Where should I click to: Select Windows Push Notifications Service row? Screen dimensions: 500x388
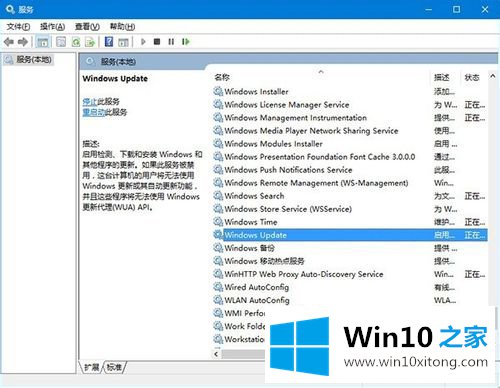[x=350, y=170]
